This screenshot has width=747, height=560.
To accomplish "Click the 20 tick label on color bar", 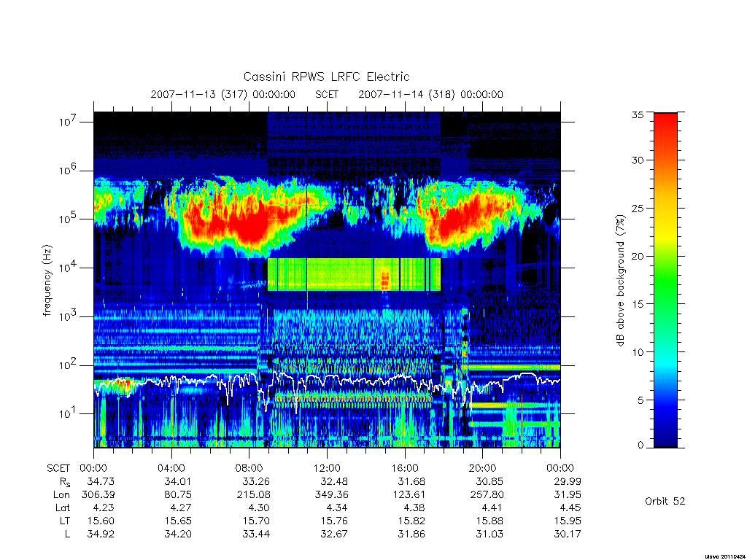I will coord(638,256).
